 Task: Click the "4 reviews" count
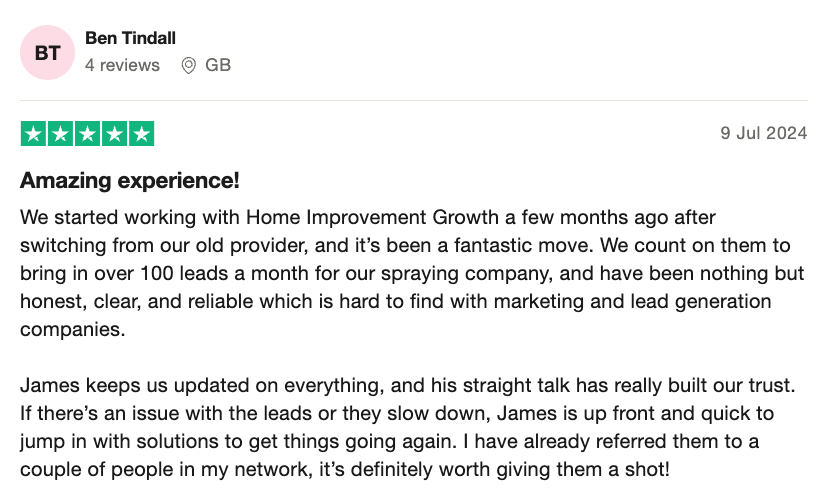click(122, 65)
